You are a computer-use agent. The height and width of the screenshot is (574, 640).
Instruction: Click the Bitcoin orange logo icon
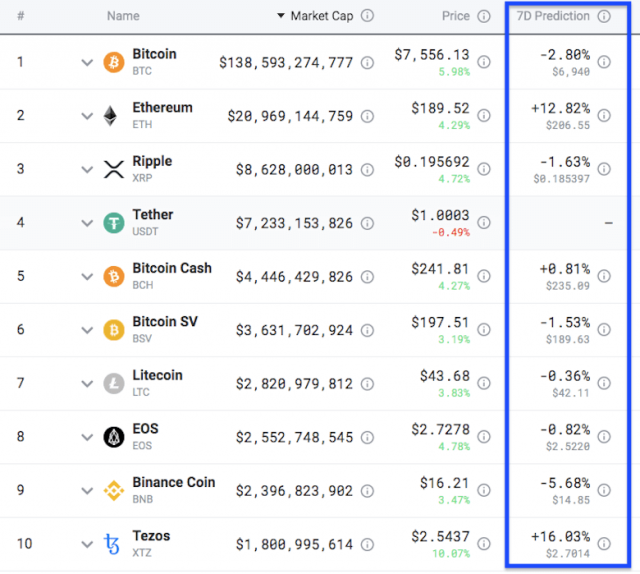coord(113,62)
